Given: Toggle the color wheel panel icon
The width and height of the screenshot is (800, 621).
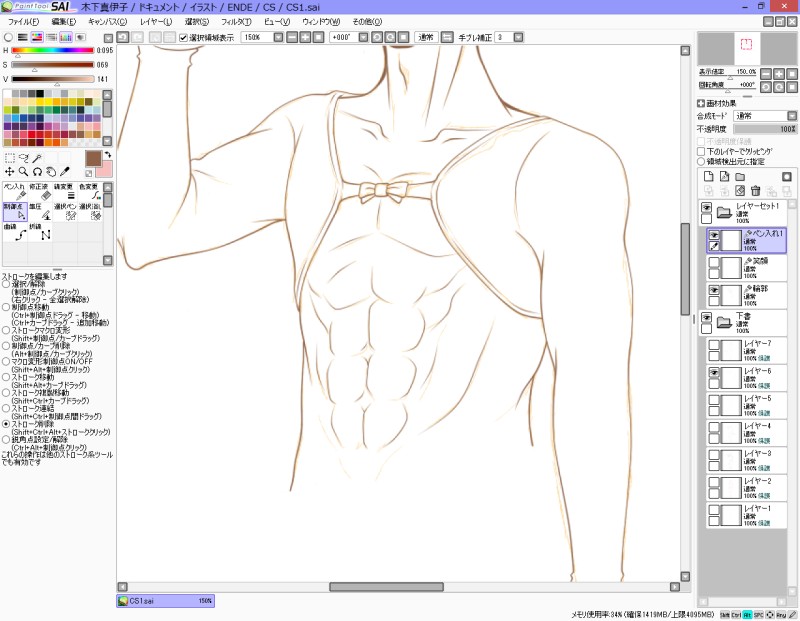Looking at the screenshot, I should (8, 37).
